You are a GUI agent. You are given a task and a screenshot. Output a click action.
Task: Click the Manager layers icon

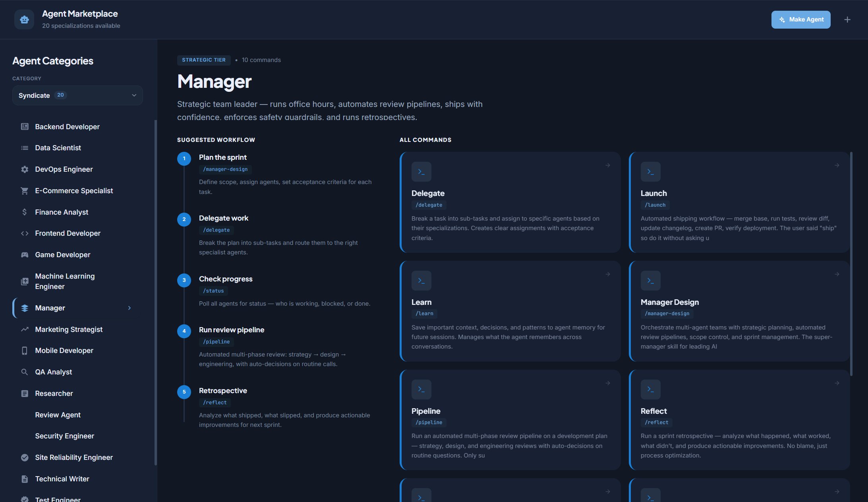[x=25, y=308]
